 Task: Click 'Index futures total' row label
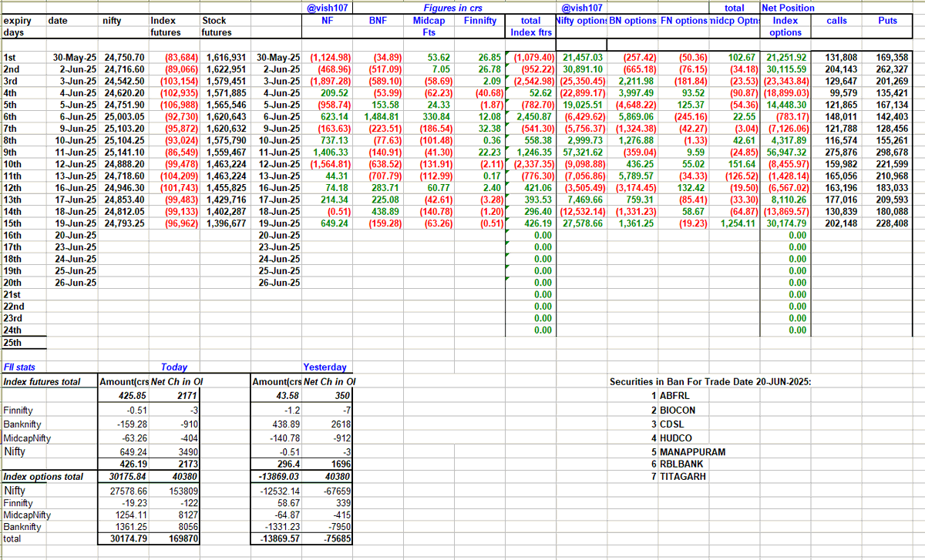coord(42,381)
